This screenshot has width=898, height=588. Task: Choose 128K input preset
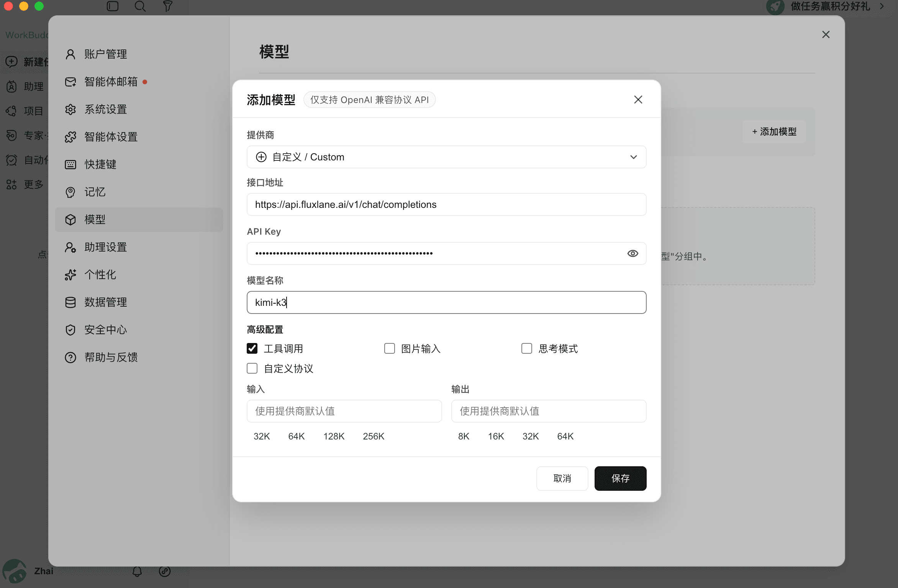click(x=334, y=436)
